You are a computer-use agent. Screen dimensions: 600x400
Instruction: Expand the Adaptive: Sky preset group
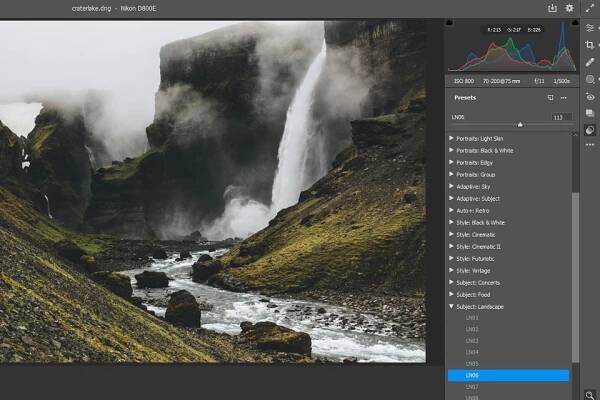(x=451, y=185)
